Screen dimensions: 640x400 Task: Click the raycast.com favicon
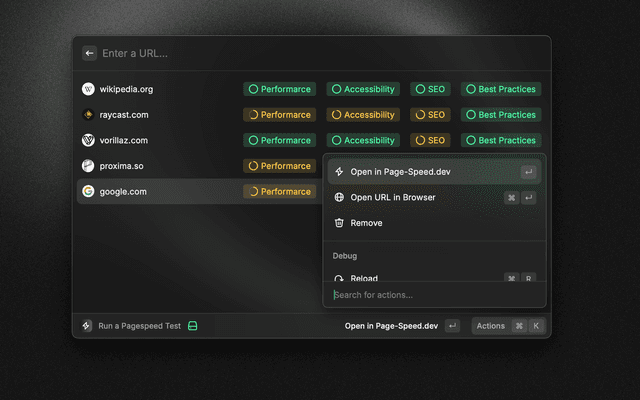point(88,115)
